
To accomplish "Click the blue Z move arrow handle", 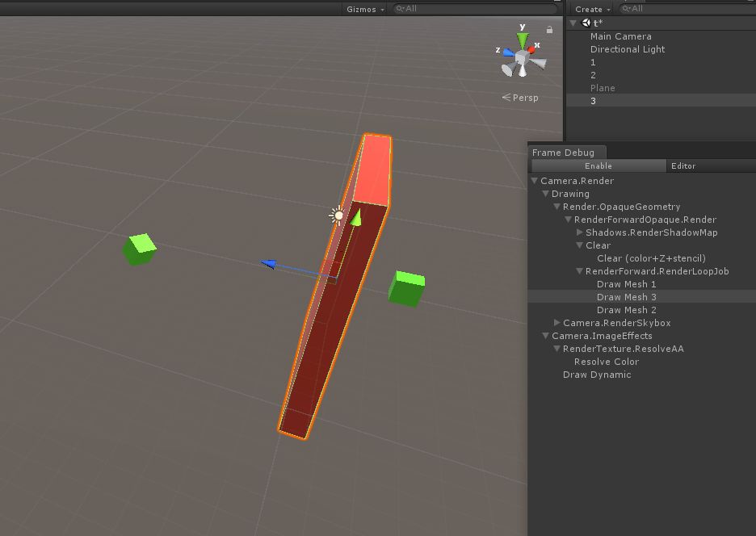I will (268, 264).
